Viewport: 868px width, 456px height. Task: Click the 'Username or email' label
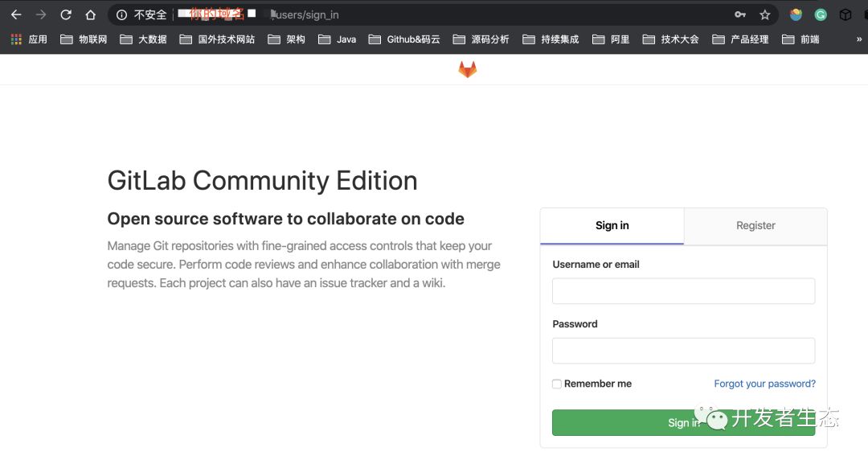[x=596, y=265]
